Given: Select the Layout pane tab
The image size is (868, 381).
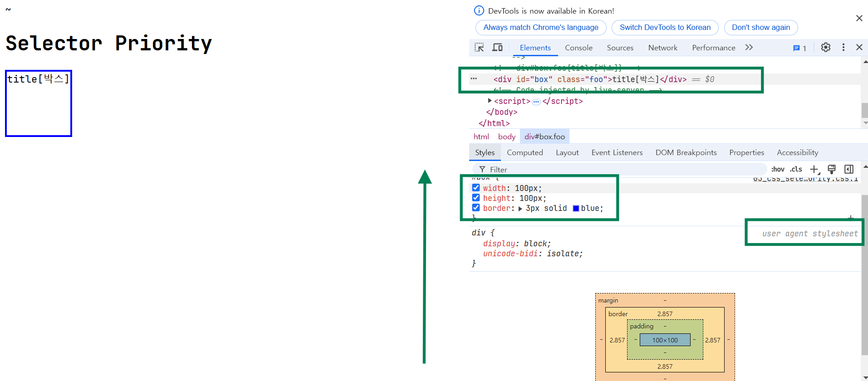Looking at the screenshot, I should coord(567,152).
